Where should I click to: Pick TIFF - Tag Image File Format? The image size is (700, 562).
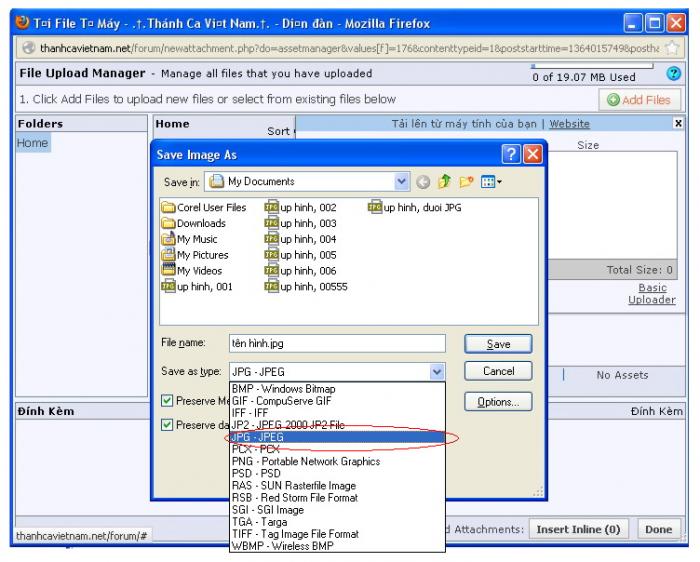click(x=294, y=533)
